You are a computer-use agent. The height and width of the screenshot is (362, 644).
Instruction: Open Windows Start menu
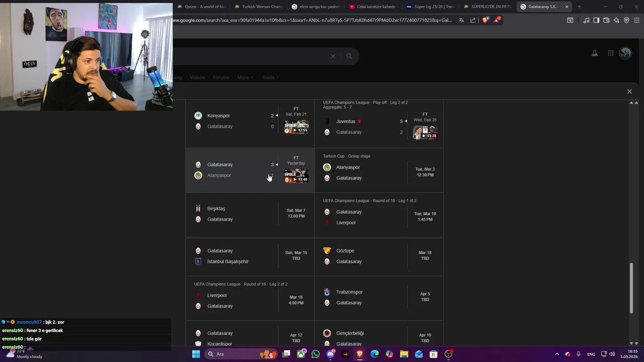pyautogui.click(x=196, y=354)
